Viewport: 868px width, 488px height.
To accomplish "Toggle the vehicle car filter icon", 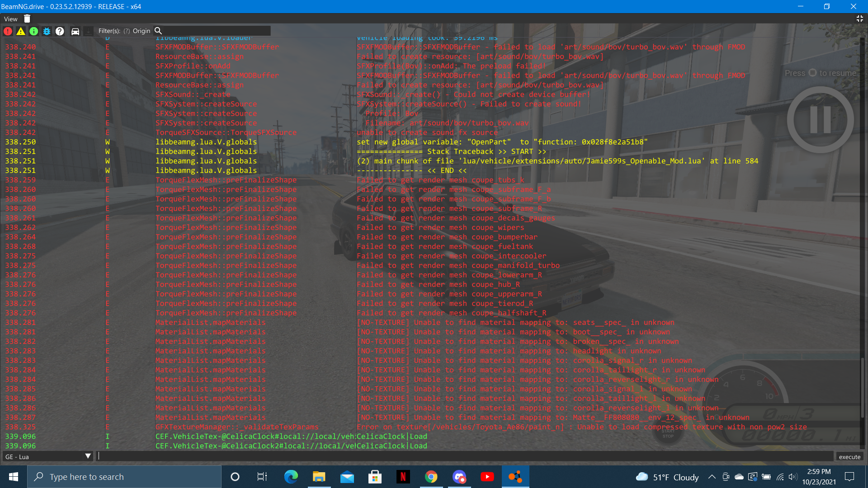I will (75, 31).
